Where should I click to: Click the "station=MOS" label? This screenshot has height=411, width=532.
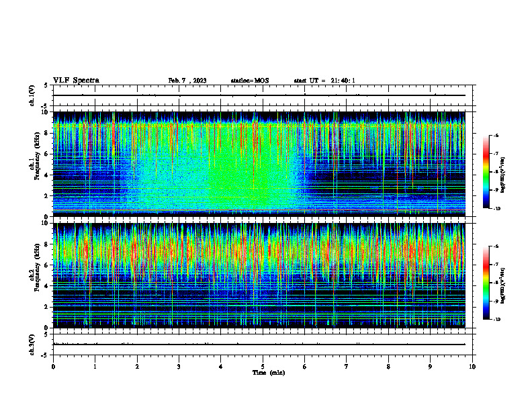coord(250,81)
